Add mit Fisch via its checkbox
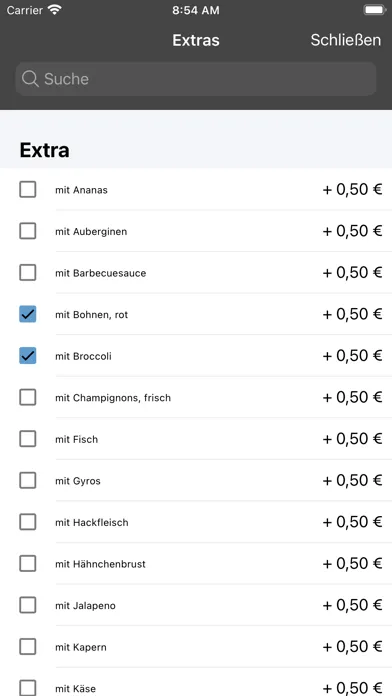 pyautogui.click(x=28, y=439)
